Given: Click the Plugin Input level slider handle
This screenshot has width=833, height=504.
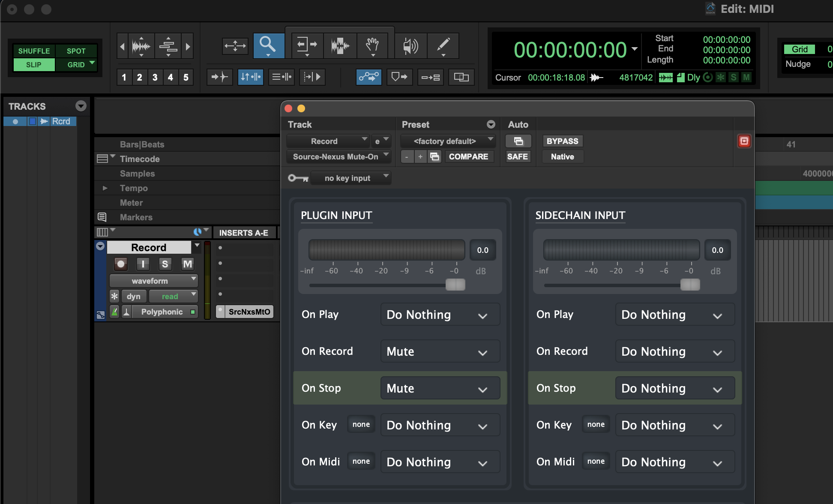Looking at the screenshot, I should [455, 285].
